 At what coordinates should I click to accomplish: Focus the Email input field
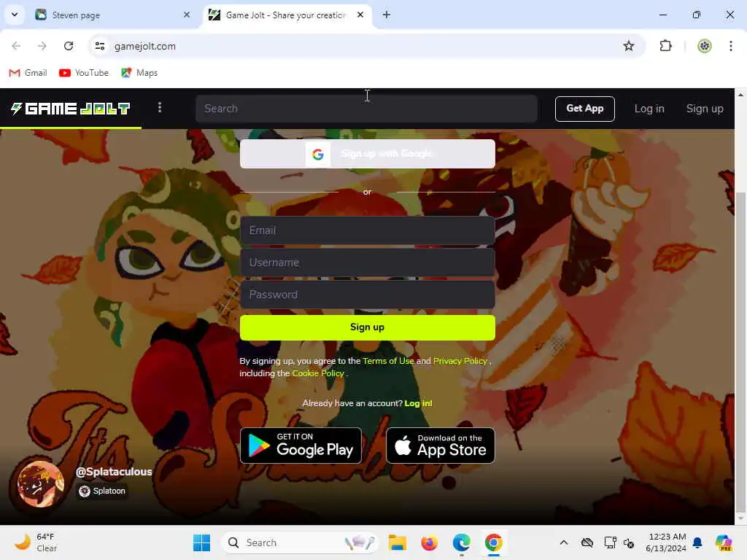[368, 230]
